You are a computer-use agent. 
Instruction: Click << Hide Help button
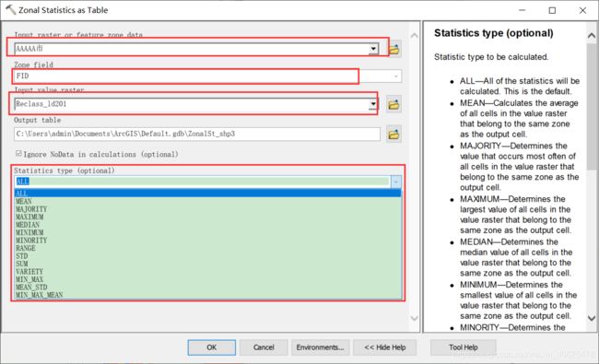pyautogui.click(x=384, y=347)
